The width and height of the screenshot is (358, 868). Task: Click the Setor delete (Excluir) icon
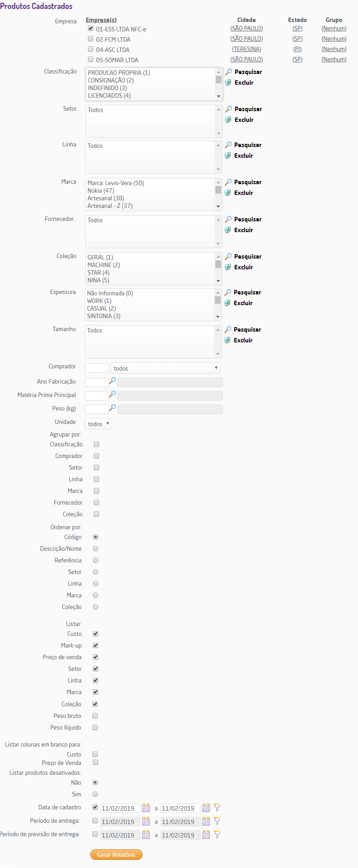[x=228, y=120]
